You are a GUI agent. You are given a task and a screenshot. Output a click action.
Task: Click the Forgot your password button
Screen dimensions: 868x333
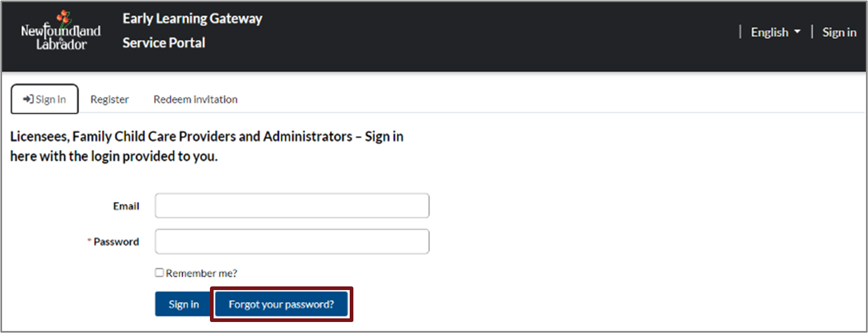(281, 304)
